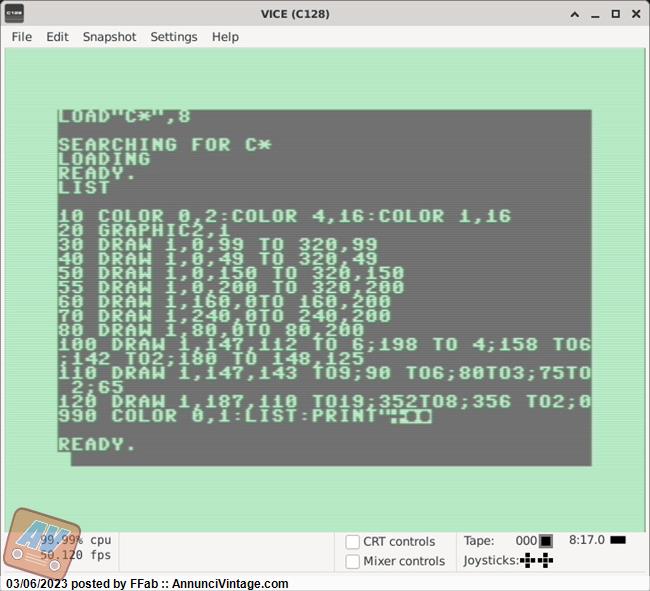Click line 60 DRAW 1,160,0TO 160,200

224,301
